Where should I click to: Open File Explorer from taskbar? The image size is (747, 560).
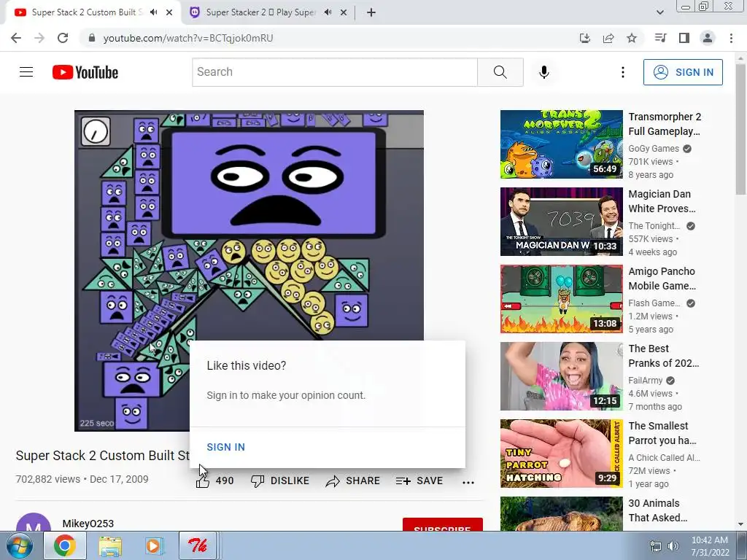[x=110, y=545]
